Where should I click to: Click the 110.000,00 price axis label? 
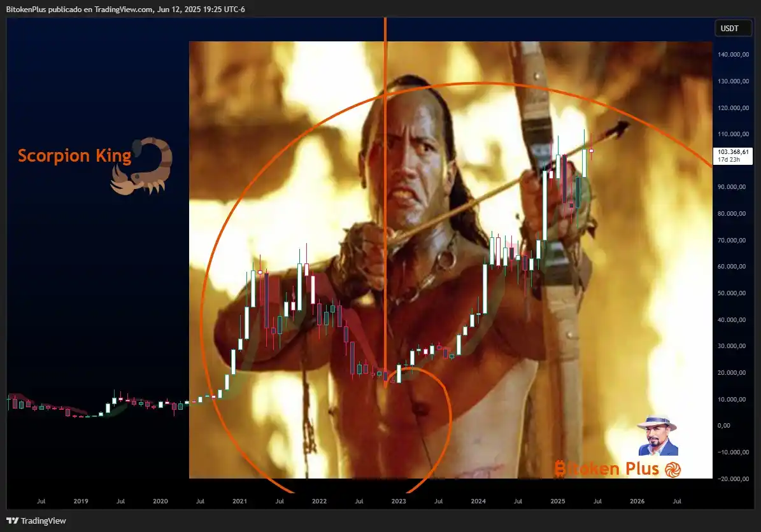pyautogui.click(x=733, y=134)
